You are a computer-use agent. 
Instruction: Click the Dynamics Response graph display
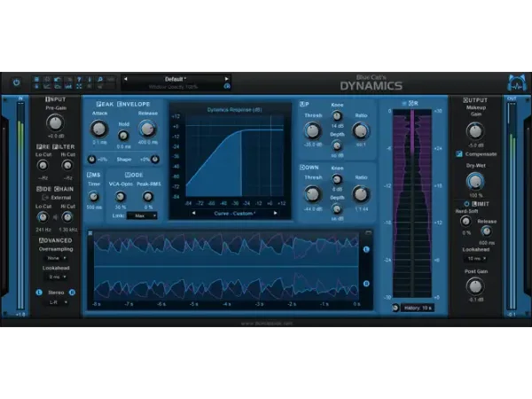pyautogui.click(x=234, y=156)
